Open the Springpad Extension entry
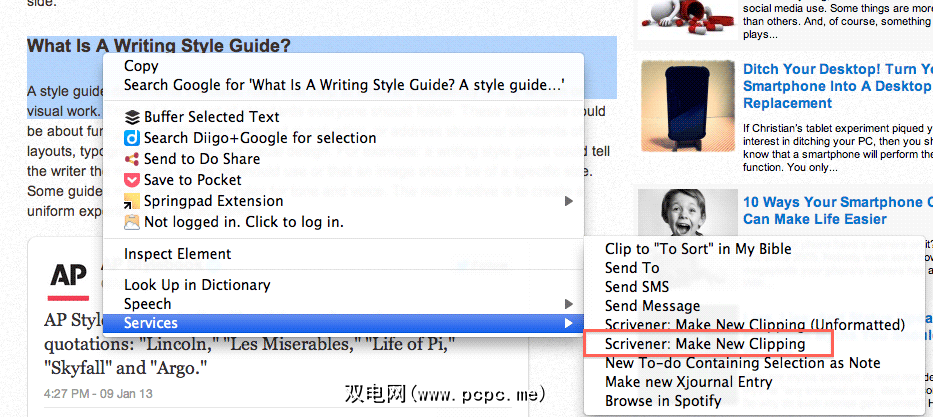933x417 pixels. [343, 201]
